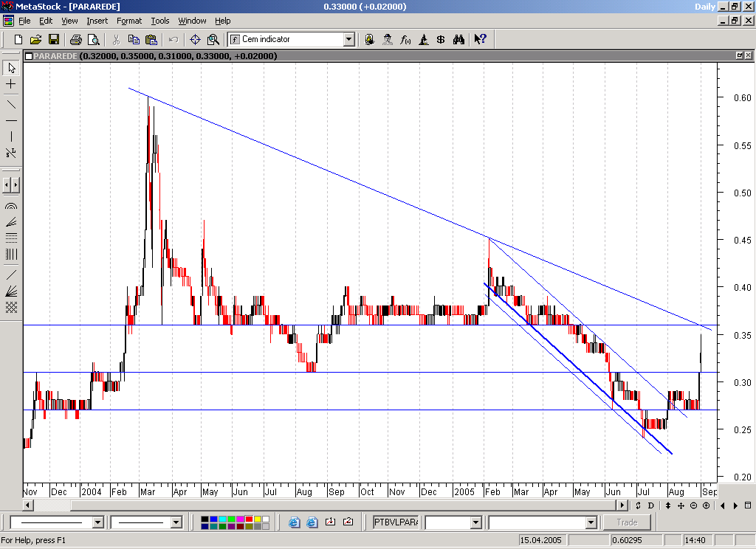The image size is (756, 549).
Task: Select the Fibonacci arcs tool
Action: [11, 207]
